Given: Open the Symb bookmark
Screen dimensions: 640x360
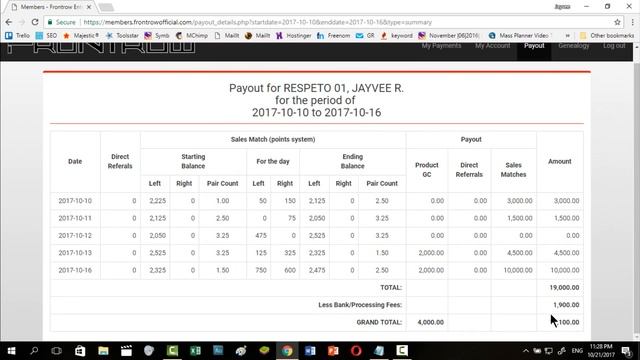Looking at the screenshot, I should (157, 36).
